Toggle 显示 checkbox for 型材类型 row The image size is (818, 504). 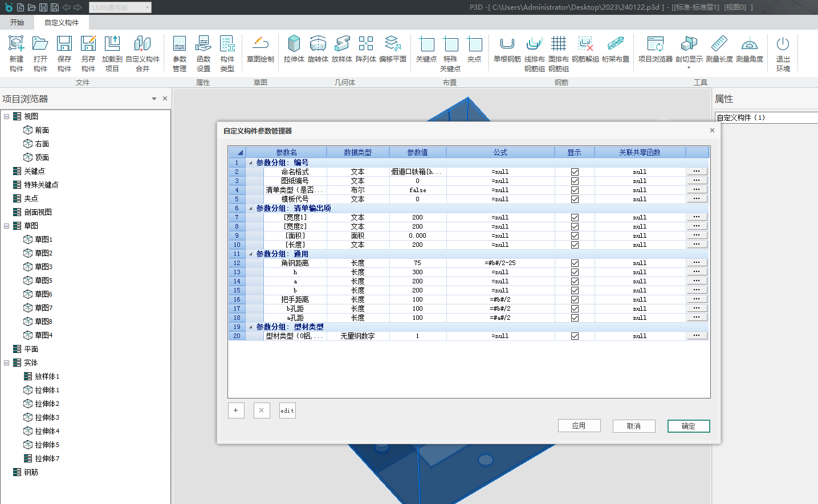(575, 336)
